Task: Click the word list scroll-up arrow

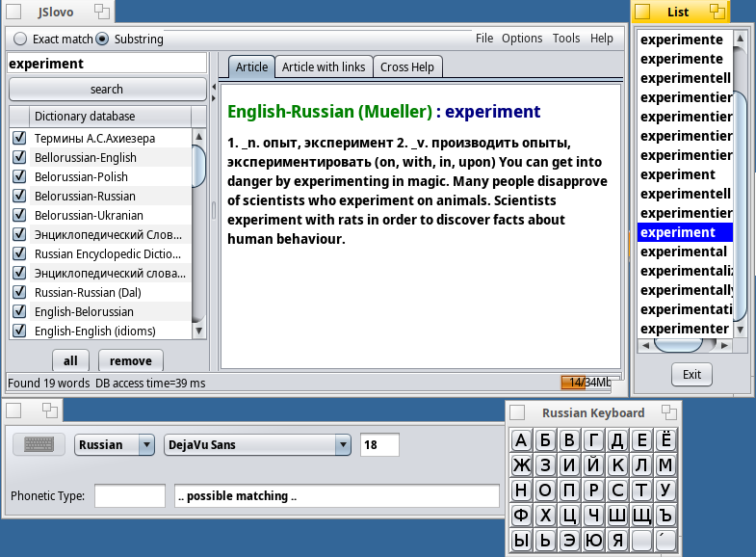Action: [x=740, y=39]
